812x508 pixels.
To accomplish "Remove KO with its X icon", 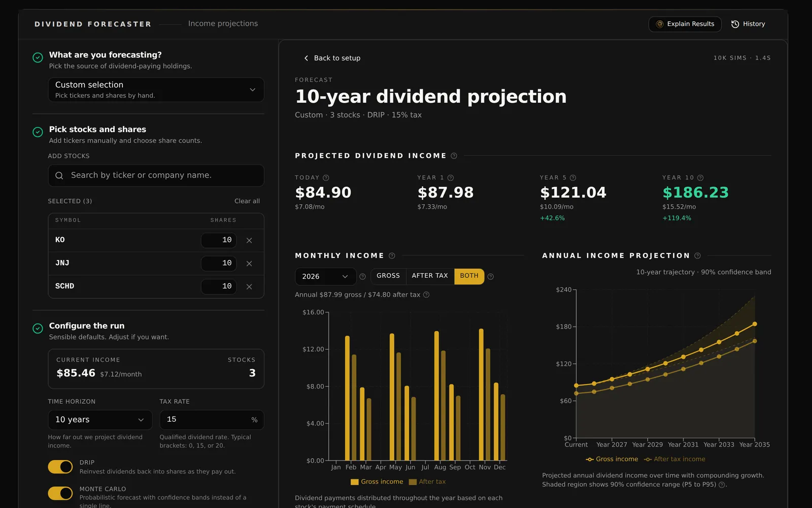I will point(249,240).
